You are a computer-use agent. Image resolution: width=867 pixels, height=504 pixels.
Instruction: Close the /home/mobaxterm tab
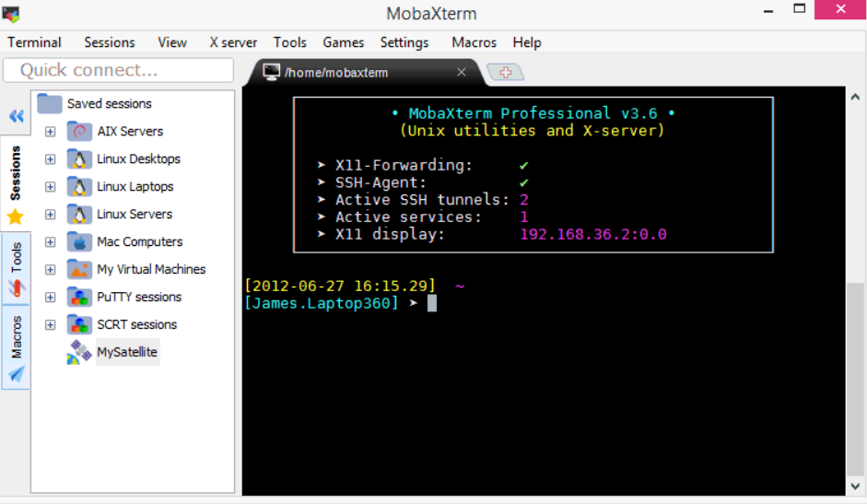462,72
